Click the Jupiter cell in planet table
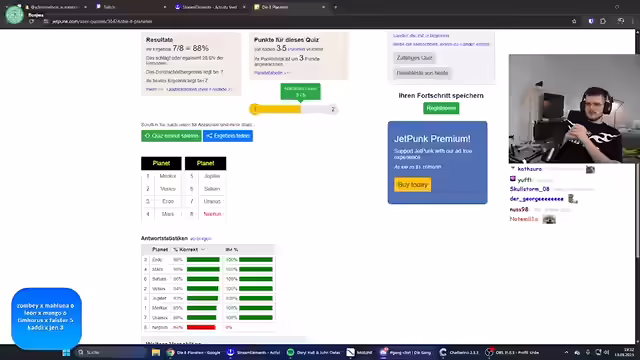This screenshot has height=360, width=640. [x=212, y=176]
